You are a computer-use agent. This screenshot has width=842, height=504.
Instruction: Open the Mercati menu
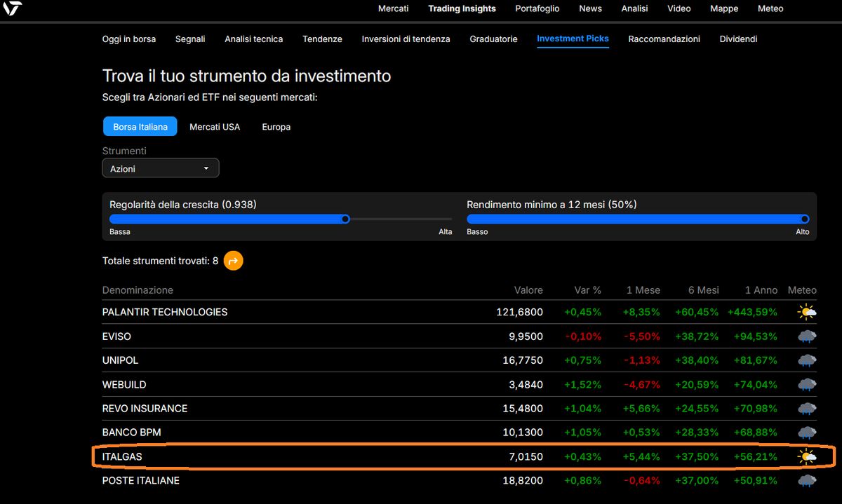click(393, 8)
